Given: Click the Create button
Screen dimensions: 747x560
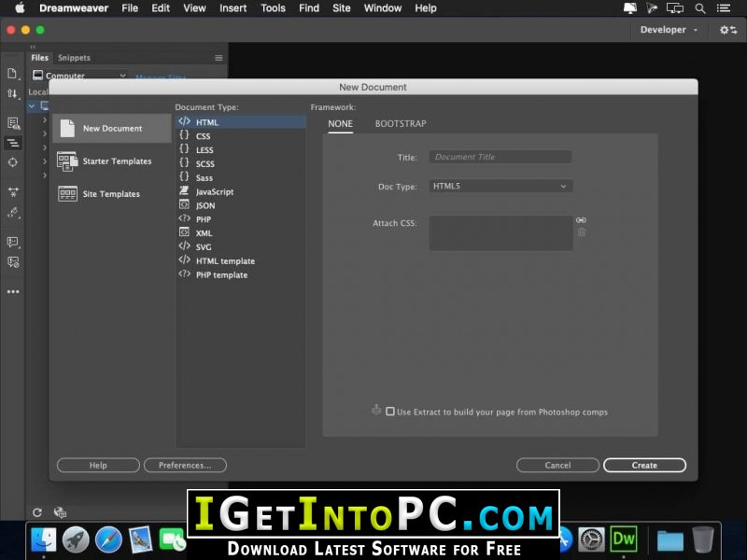Looking at the screenshot, I should tap(644, 465).
